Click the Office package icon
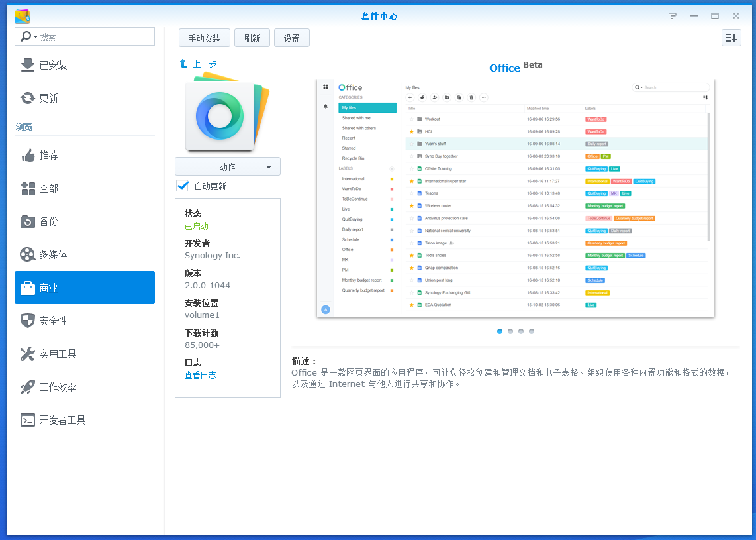The width and height of the screenshot is (756, 540). point(226,112)
